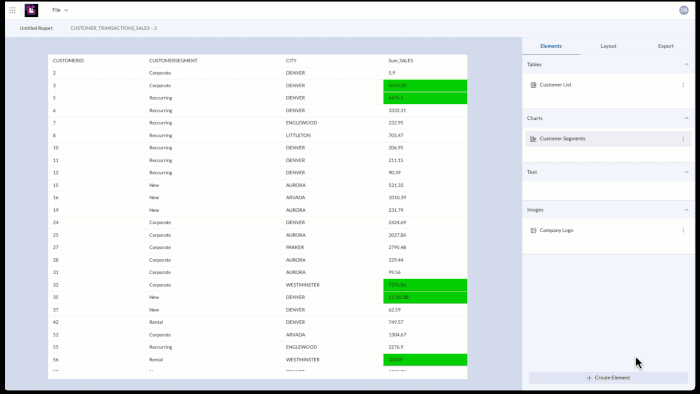Open the app launcher grid icon
Viewport: 700px width, 394px height.
12,10
